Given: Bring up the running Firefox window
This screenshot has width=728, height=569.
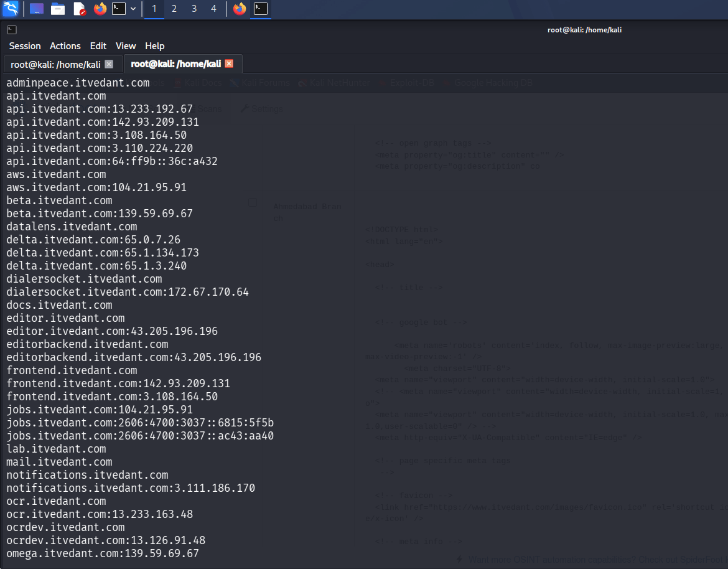Looking at the screenshot, I should 239,8.
